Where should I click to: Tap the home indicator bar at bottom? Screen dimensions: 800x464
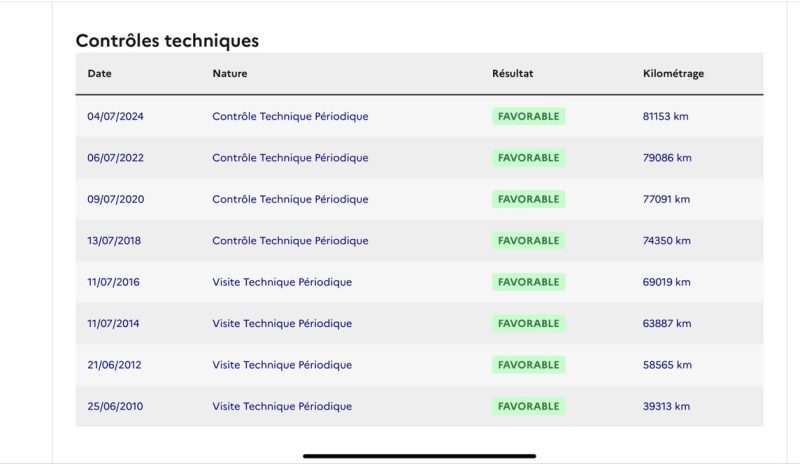pyautogui.click(x=419, y=455)
